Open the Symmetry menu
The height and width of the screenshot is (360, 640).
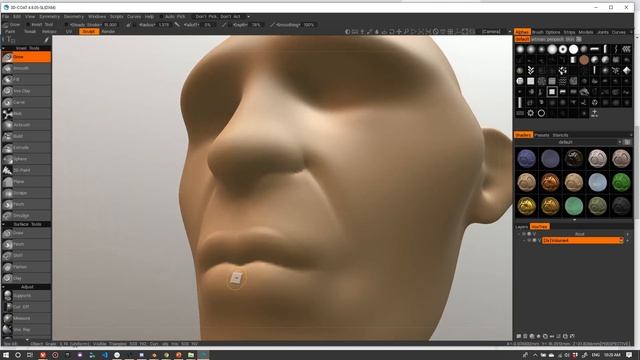(49, 17)
